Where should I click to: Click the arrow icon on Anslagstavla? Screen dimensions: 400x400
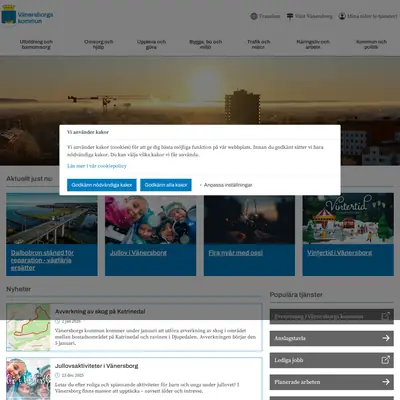pyautogui.click(x=386, y=338)
